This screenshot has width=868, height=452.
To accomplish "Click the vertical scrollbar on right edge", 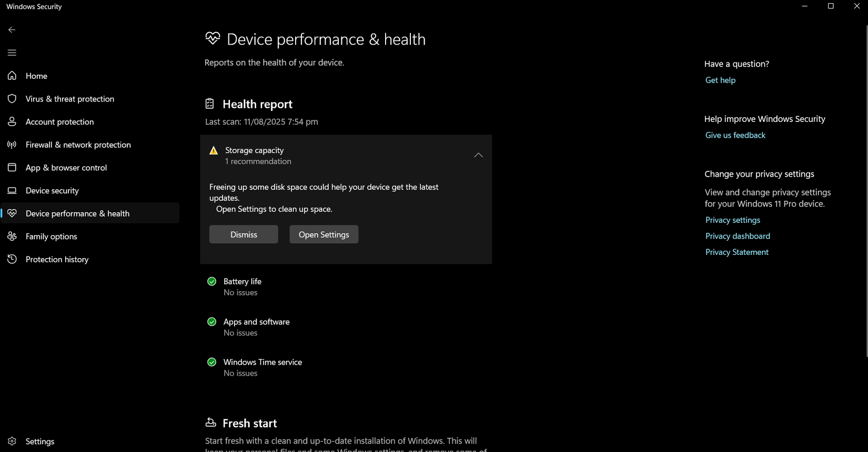I will point(866,192).
